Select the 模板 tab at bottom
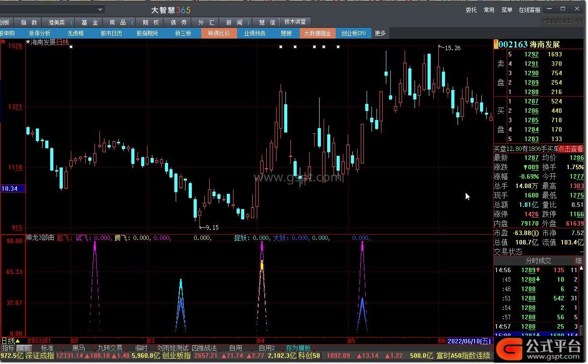This screenshot has width=588, height=364. coord(24,348)
